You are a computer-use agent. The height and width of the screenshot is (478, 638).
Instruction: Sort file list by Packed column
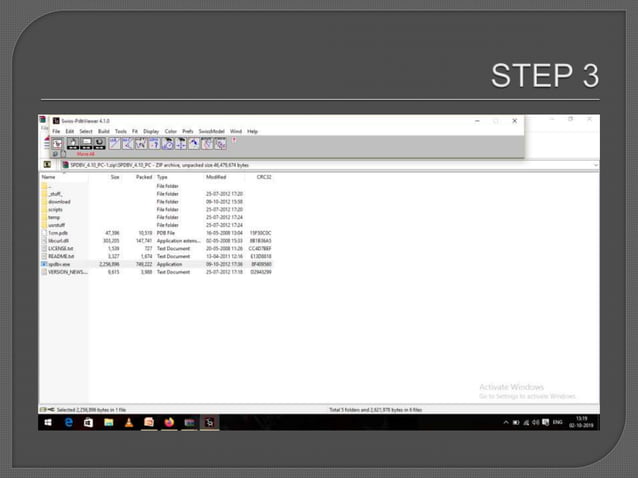tap(144, 177)
